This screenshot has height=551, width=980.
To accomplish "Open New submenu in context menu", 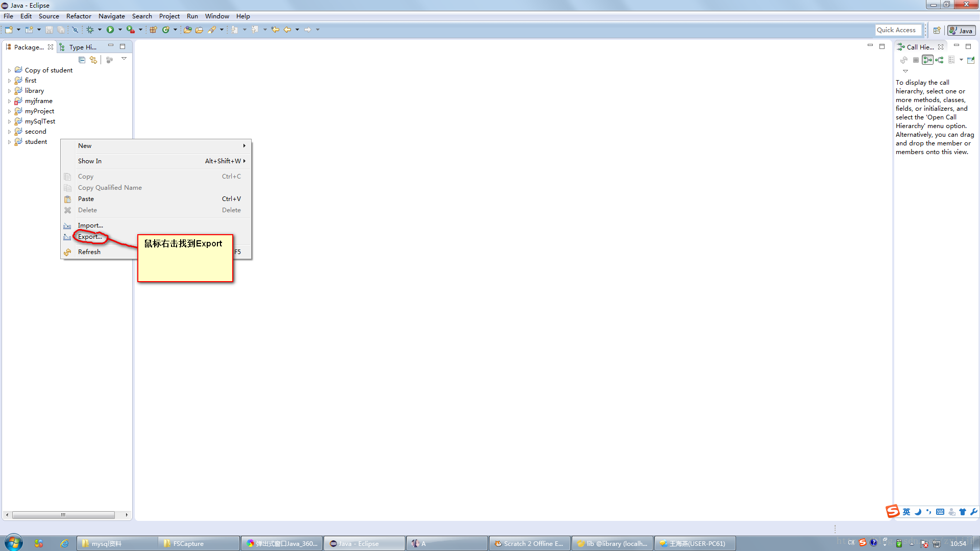I will 156,146.
